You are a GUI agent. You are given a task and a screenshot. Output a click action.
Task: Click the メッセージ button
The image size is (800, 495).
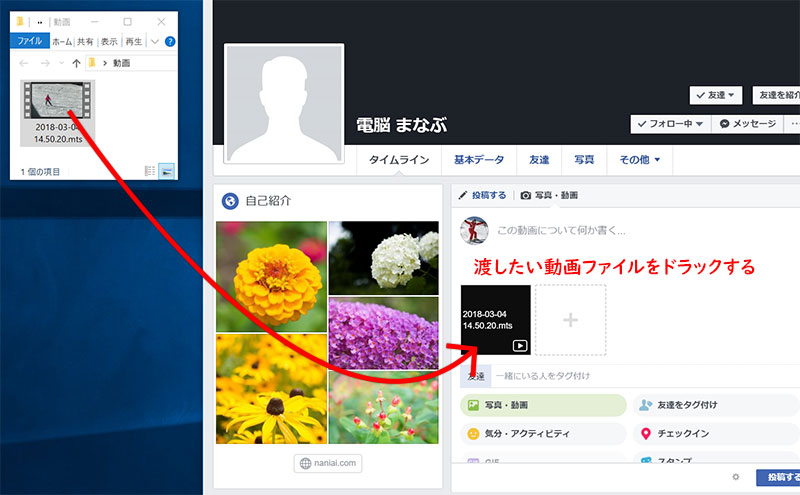click(747, 124)
